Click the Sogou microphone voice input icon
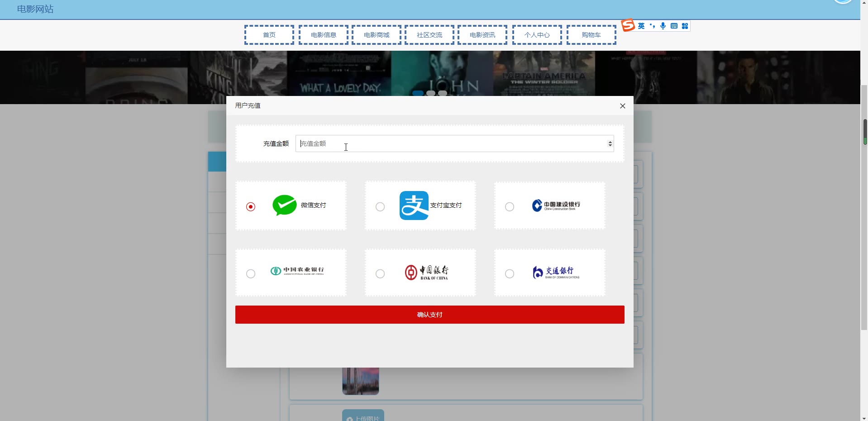This screenshot has height=421, width=868. tap(663, 26)
